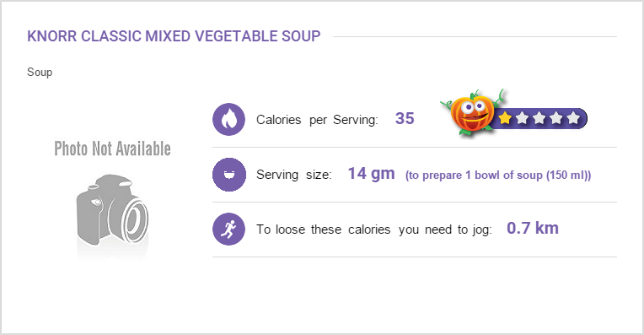Click the Calories per Serving label
The height and width of the screenshot is (335, 644).
pyautogui.click(x=317, y=120)
